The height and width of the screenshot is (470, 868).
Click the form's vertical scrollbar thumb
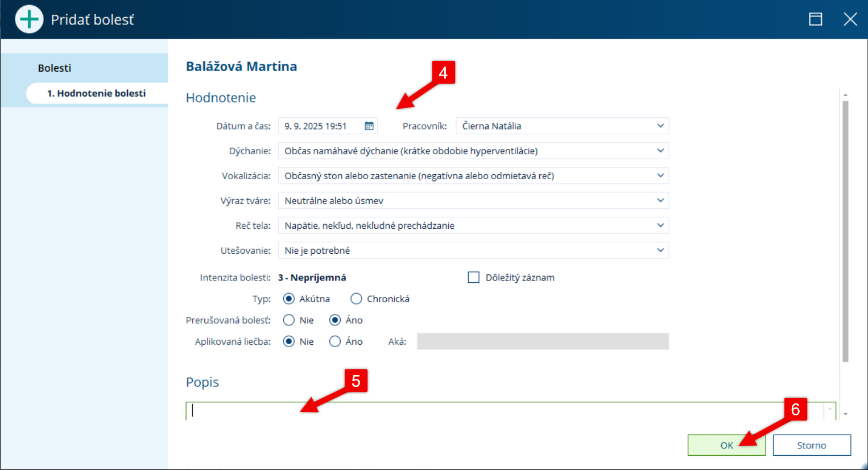[x=845, y=231]
